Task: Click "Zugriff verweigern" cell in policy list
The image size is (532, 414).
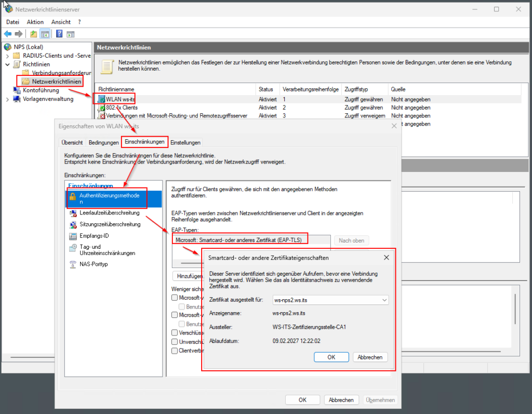Action: point(365,116)
